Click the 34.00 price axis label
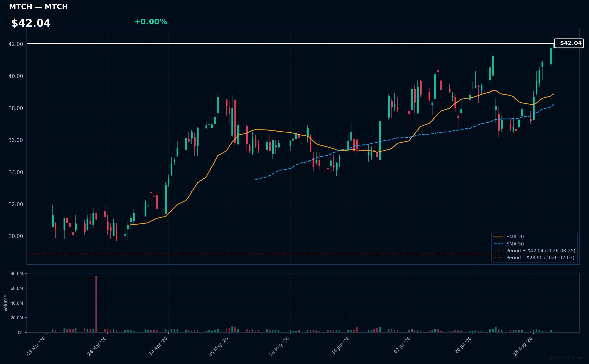 click(16, 172)
